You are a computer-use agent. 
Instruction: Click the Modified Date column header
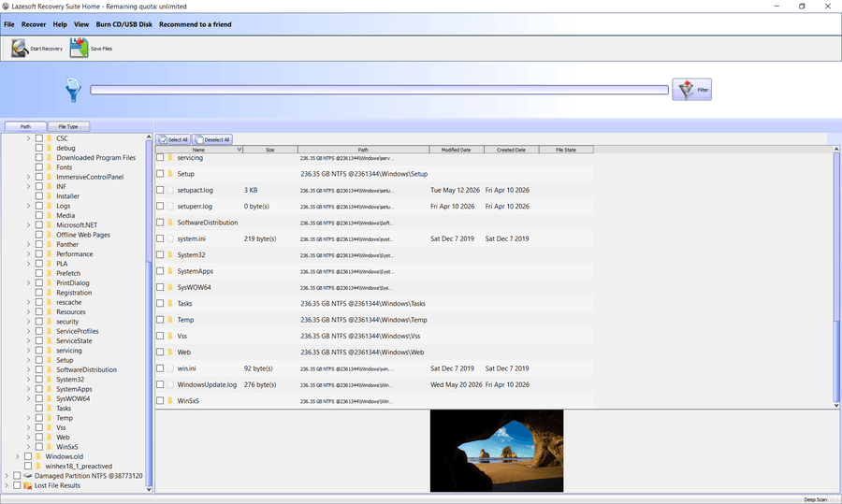pos(456,150)
